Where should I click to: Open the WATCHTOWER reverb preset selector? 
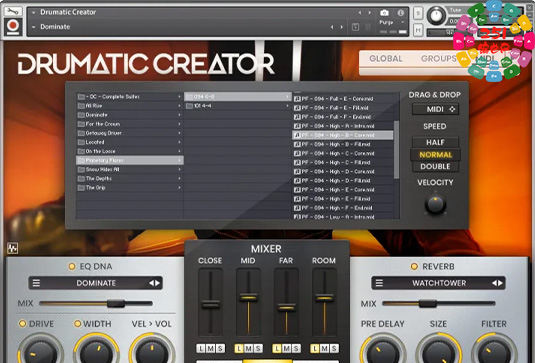tap(439, 283)
